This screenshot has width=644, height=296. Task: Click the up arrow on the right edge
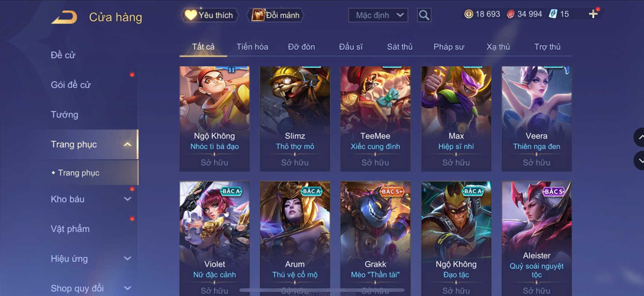pyautogui.click(x=639, y=137)
